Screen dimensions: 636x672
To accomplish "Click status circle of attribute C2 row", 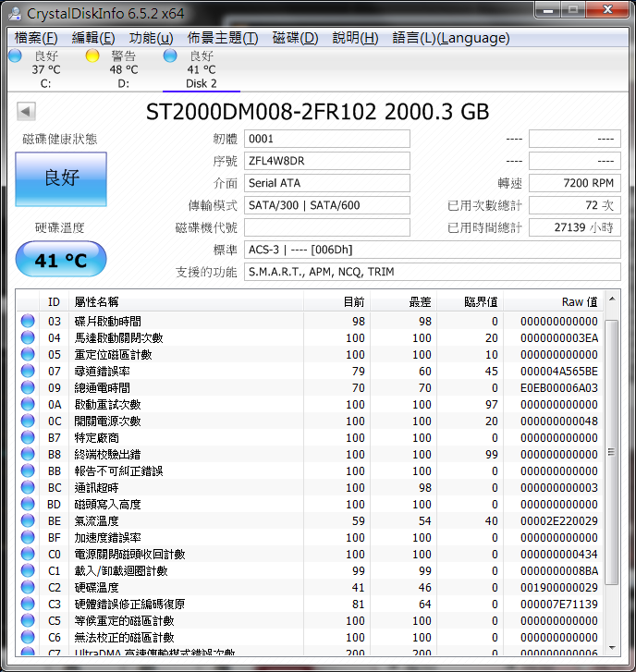I will pos(28,588).
